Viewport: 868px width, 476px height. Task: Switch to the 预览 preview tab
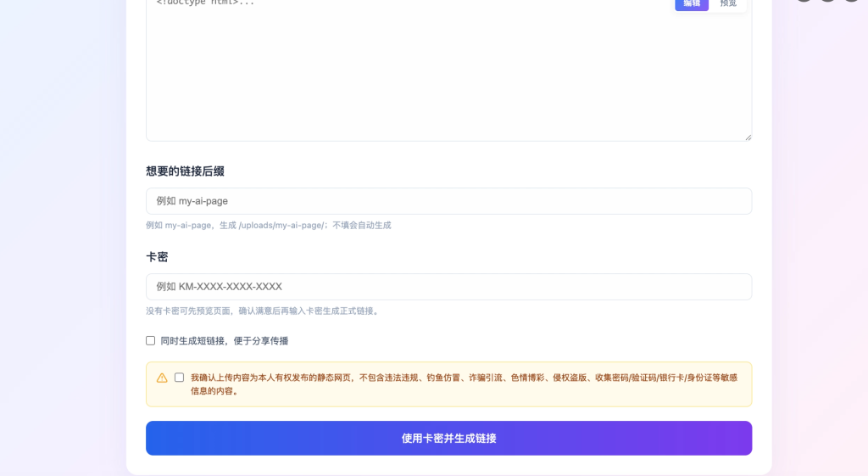coord(727,4)
